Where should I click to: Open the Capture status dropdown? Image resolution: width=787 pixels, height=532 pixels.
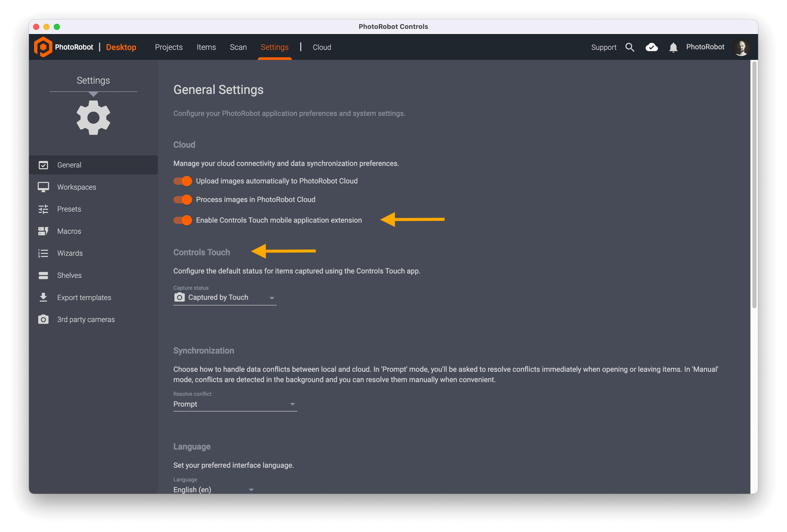tap(224, 297)
